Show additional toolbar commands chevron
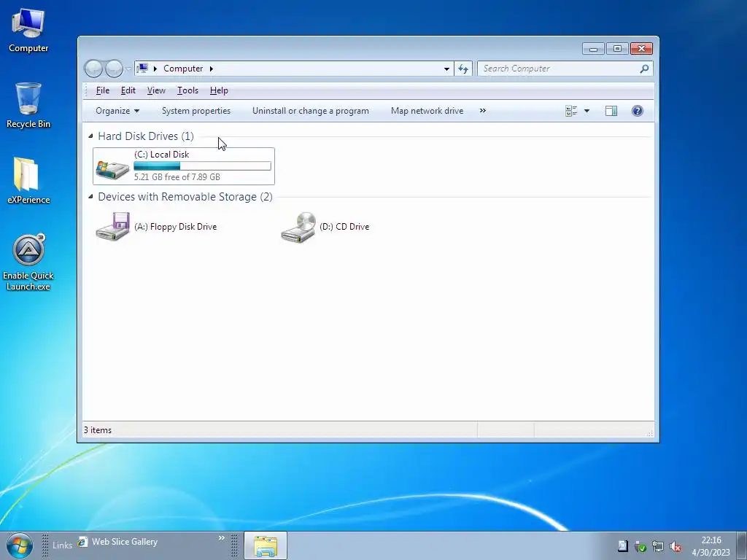This screenshot has width=747, height=560. point(483,111)
